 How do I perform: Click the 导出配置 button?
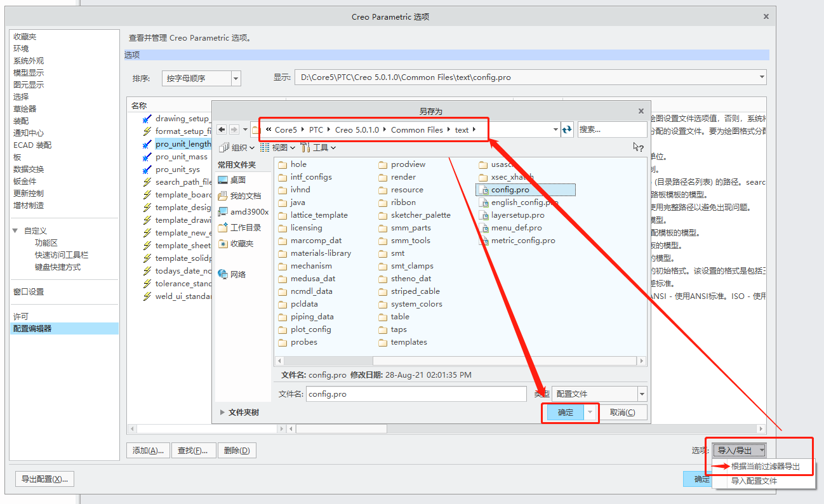44,479
